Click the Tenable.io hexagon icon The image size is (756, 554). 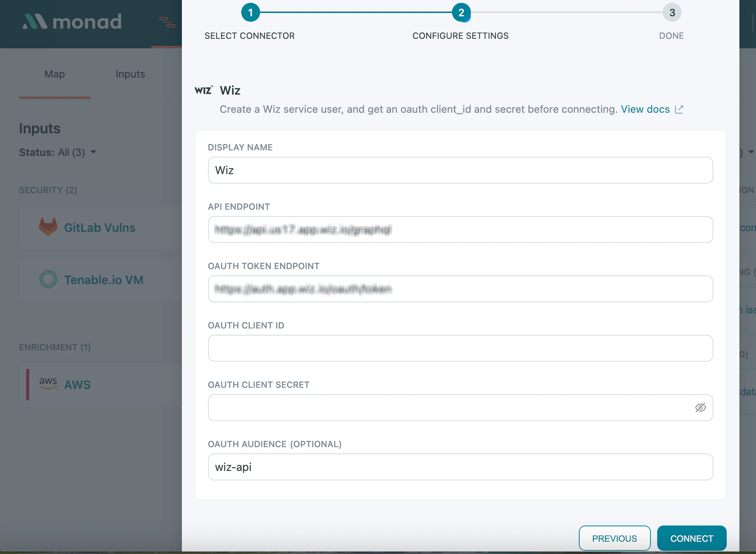click(x=48, y=279)
